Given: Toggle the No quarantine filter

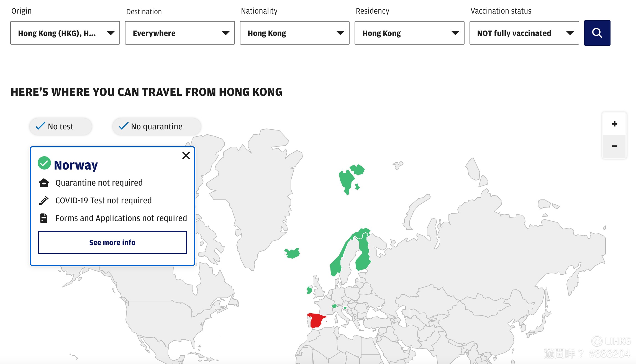Looking at the screenshot, I should 157,127.
